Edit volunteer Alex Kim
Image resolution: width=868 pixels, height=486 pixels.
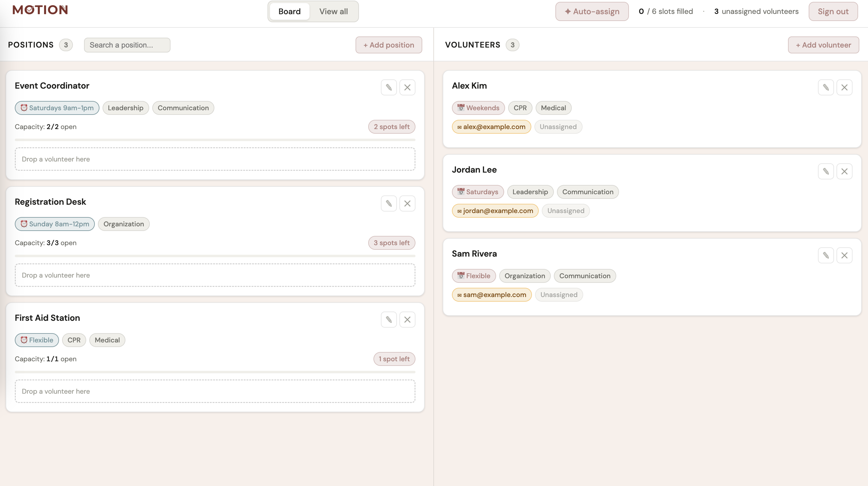[x=826, y=88]
